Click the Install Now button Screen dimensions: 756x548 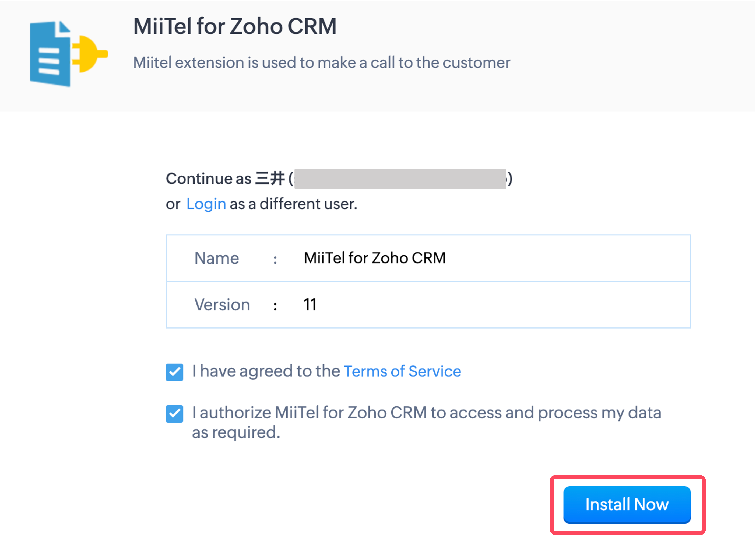click(x=627, y=505)
